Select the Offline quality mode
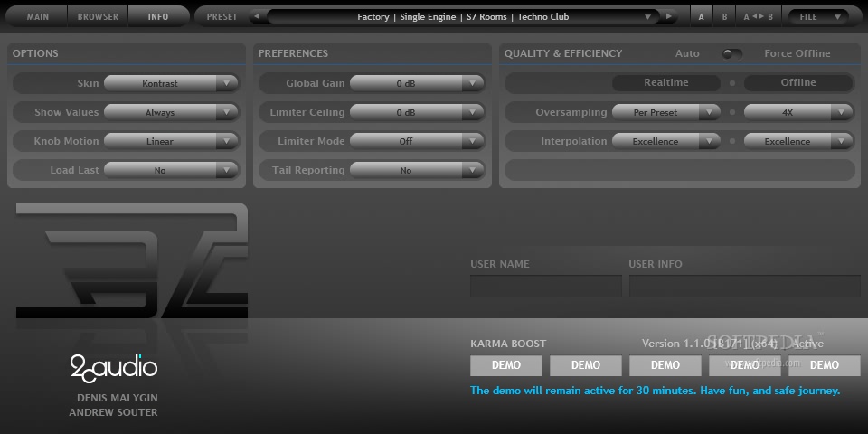This screenshot has width=868, height=434. pos(798,83)
